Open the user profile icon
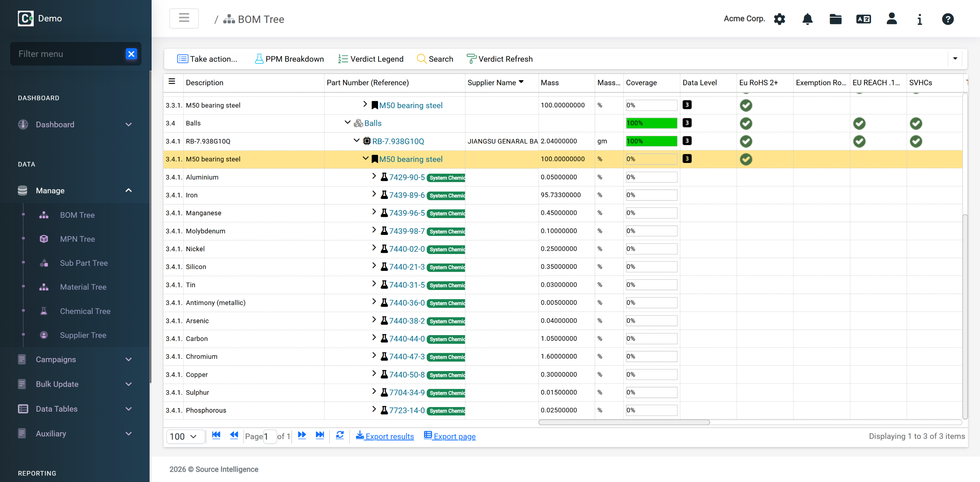Viewport: 980px width, 482px height. [892, 19]
